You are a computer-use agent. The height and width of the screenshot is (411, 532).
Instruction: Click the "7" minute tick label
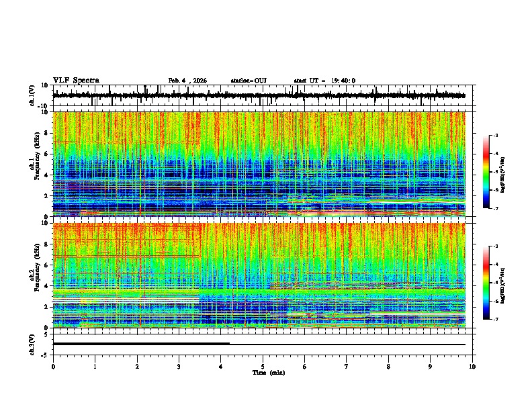pyautogui.click(x=347, y=367)
